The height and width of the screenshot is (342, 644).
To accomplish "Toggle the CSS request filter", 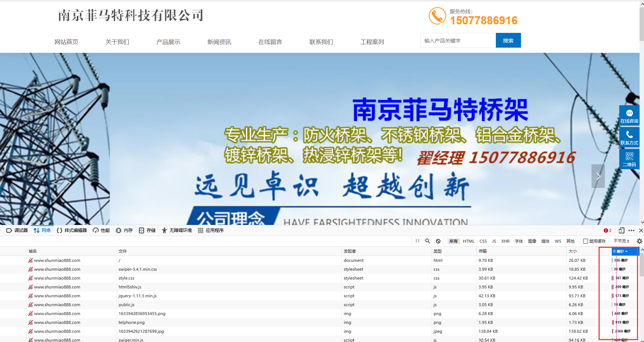I will (483, 241).
